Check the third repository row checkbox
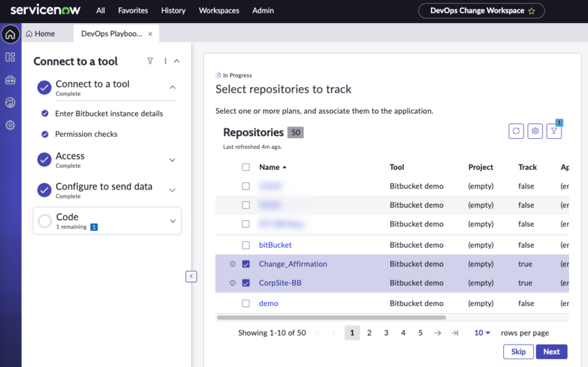The height and width of the screenshot is (367, 588). pos(245,224)
